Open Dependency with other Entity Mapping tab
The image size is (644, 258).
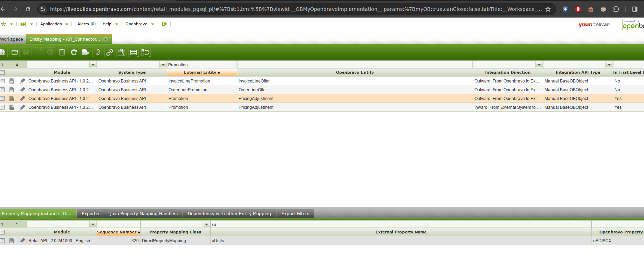(229, 214)
